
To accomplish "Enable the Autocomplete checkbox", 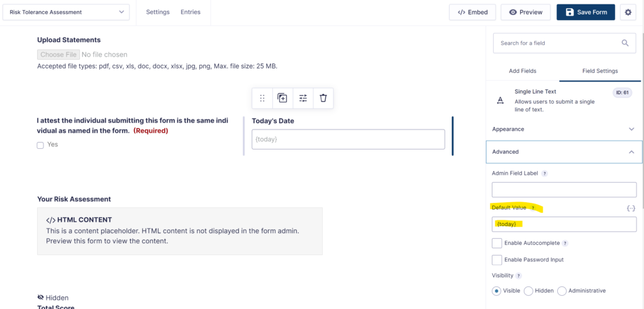I will coord(497,243).
